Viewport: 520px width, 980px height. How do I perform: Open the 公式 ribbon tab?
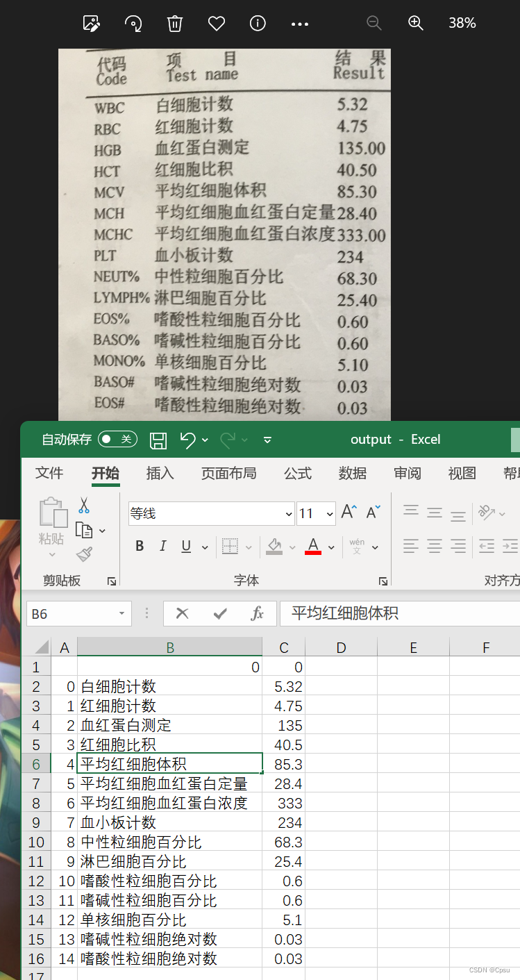coord(297,473)
